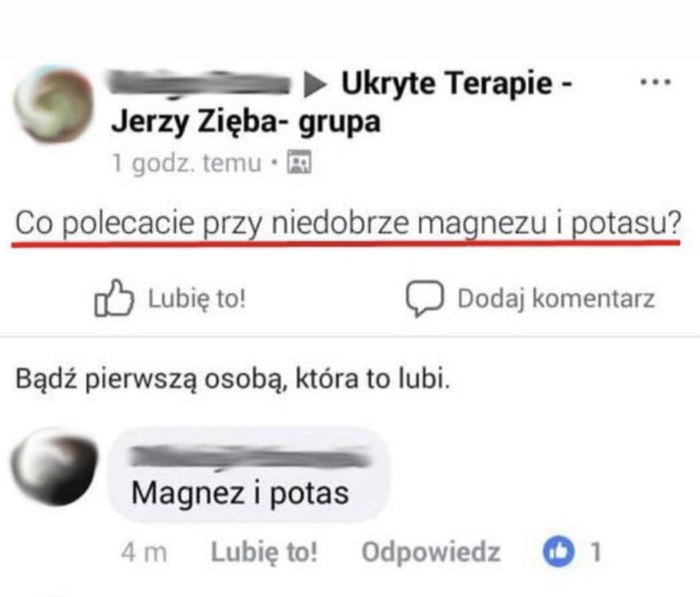The image size is (700, 597).
Task: Click the Magnez i potas comment bubble
Action: point(248,475)
